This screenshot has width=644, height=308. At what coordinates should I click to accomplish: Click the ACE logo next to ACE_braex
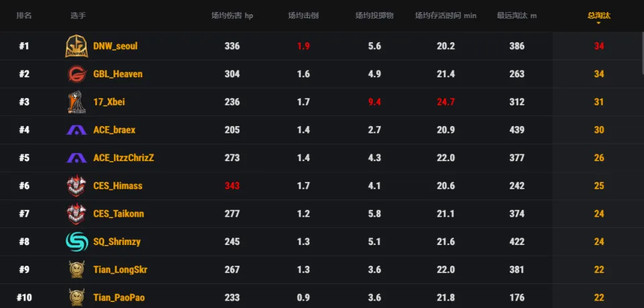coord(76,130)
